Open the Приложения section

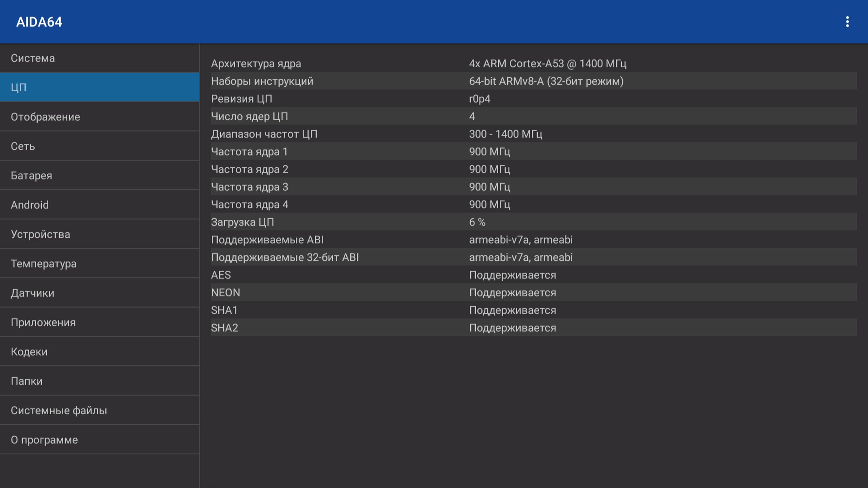tap(100, 322)
